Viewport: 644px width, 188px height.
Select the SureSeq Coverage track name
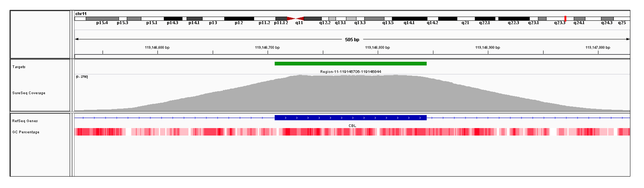(x=29, y=93)
